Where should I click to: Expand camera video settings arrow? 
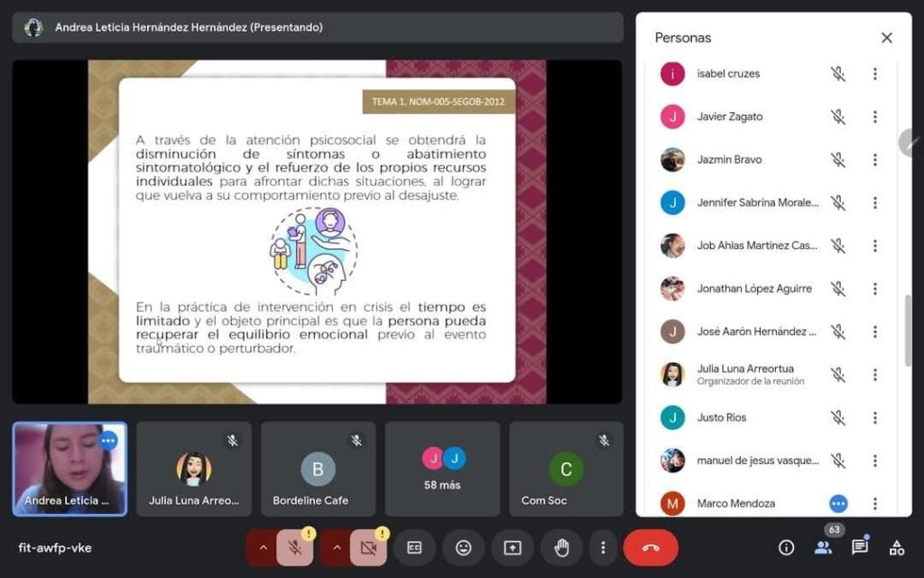point(337,547)
